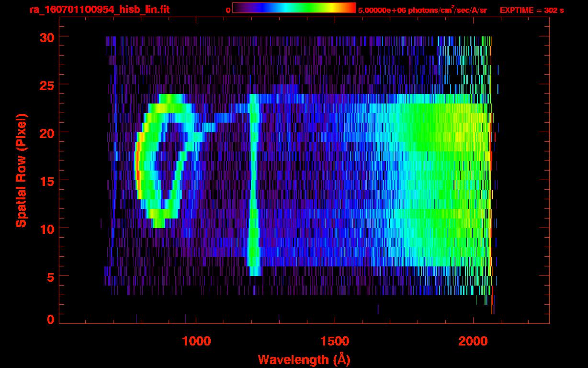
Task: Click the Spatial Row (Pixel) axis title
Action: [x=21, y=171]
